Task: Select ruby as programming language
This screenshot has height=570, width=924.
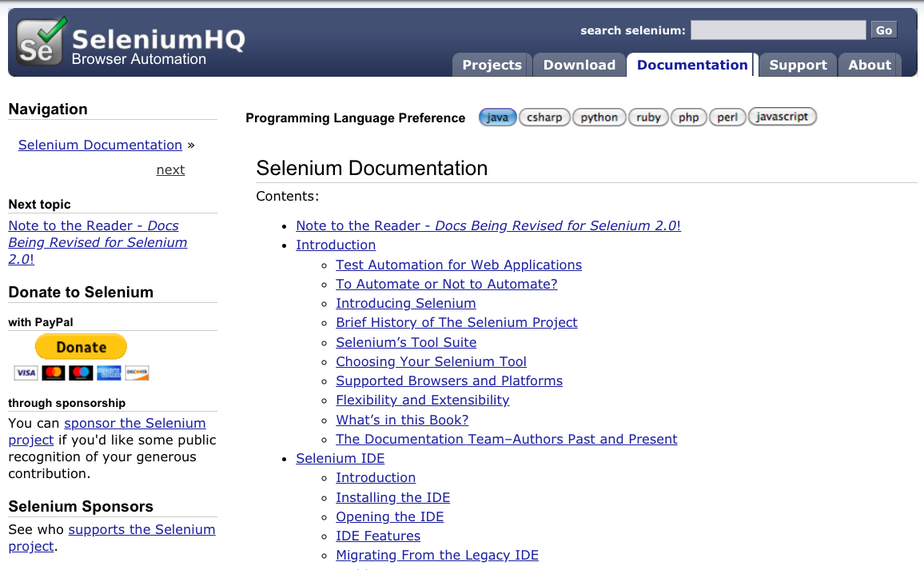Action: click(648, 117)
